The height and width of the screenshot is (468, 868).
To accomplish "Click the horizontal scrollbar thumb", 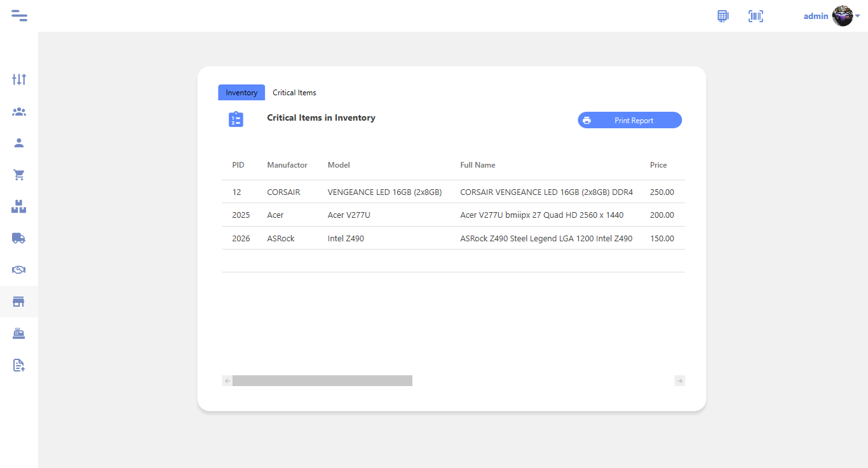I will [322, 381].
